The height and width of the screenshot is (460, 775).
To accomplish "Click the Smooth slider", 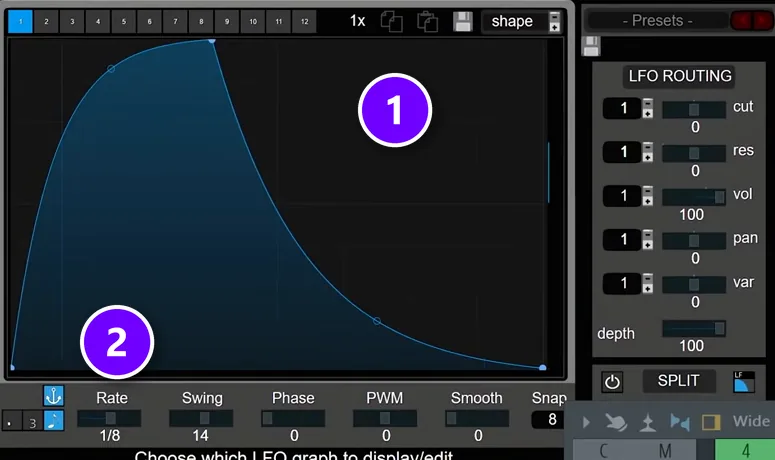I will click(x=477, y=418).
